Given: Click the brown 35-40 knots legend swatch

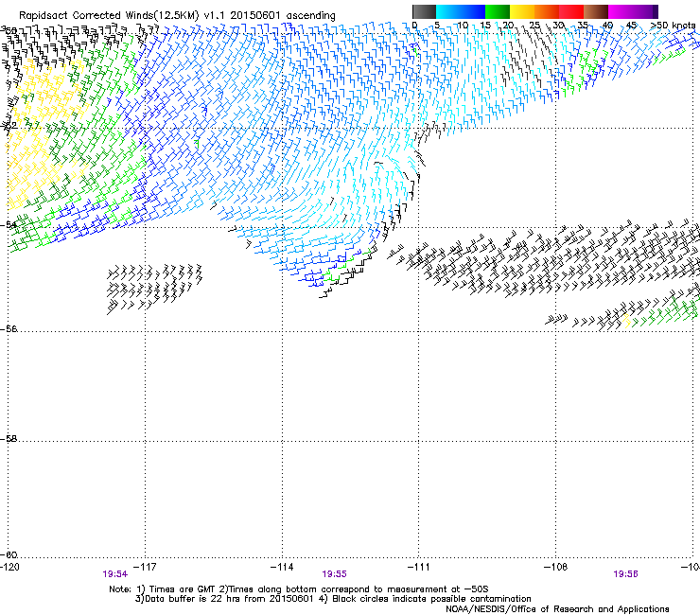Looking at the screenshot, I should (596, 11).
